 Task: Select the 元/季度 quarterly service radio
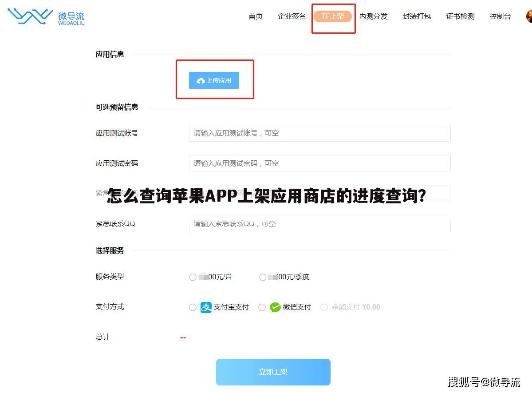pyautogui.click(x=263, y=277)
